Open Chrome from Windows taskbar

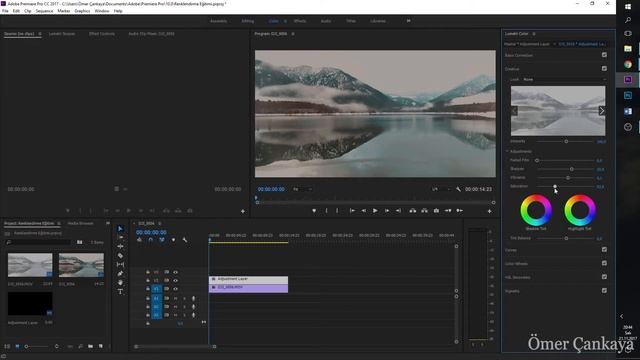coord(628,64)
